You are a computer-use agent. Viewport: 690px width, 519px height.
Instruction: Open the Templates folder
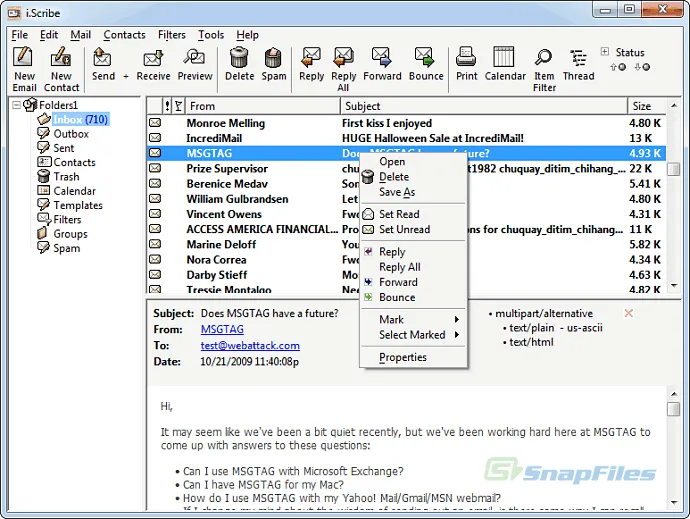coord(77,205)
